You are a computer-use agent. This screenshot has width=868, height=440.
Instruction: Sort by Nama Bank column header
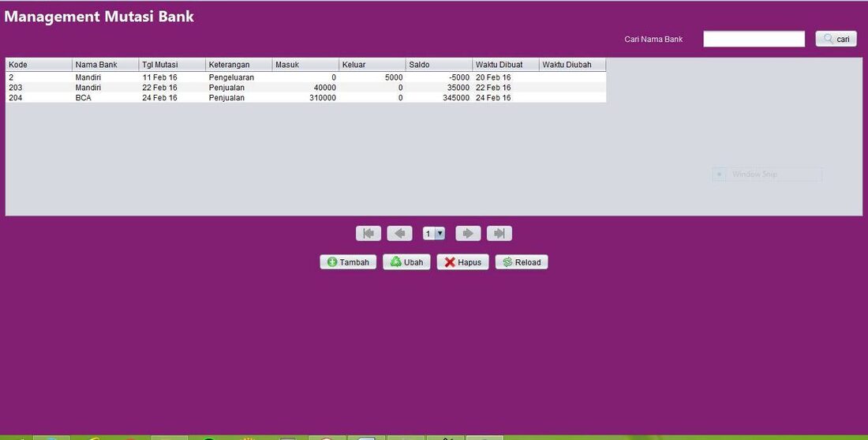click(x=106, y=65)
